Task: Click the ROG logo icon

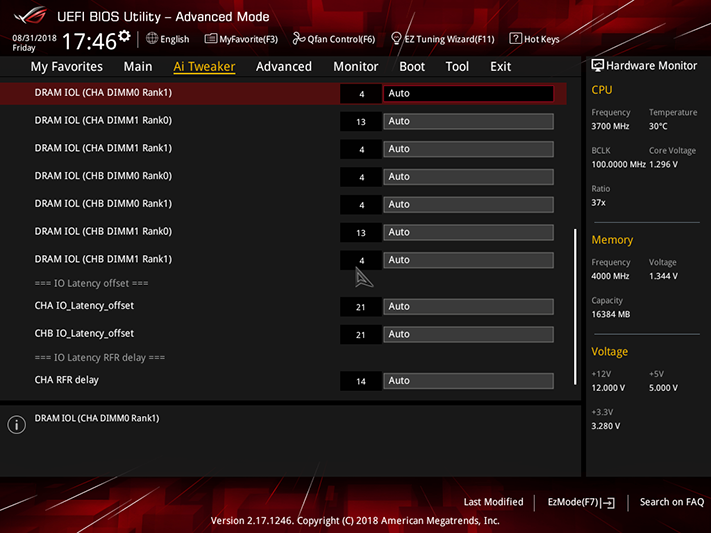Action: click(30, 16)
